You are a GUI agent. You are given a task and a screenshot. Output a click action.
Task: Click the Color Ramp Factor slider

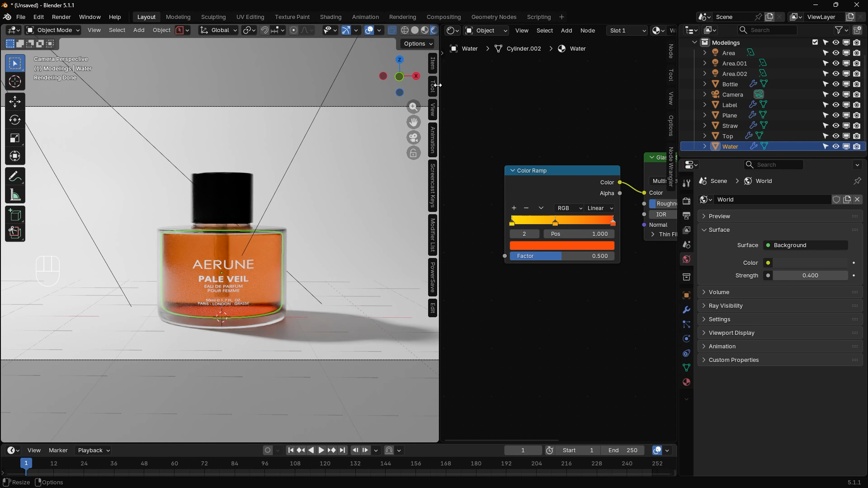click(562, 256)
